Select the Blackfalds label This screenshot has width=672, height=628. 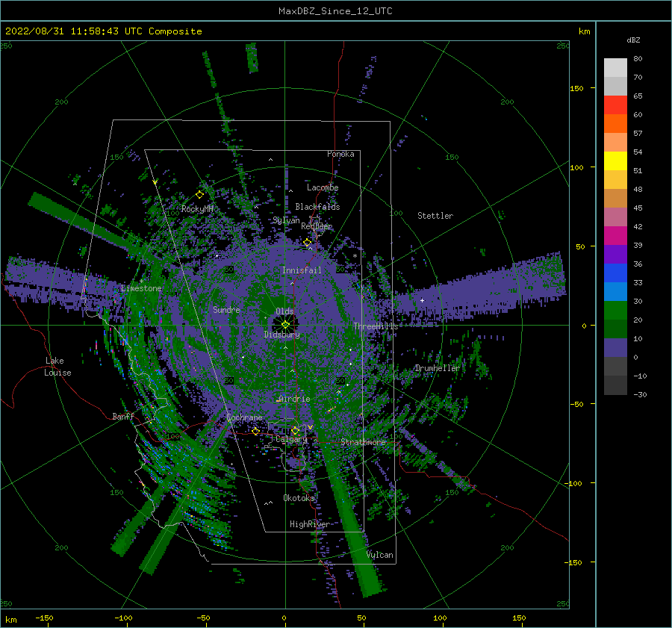coord(317,207)
